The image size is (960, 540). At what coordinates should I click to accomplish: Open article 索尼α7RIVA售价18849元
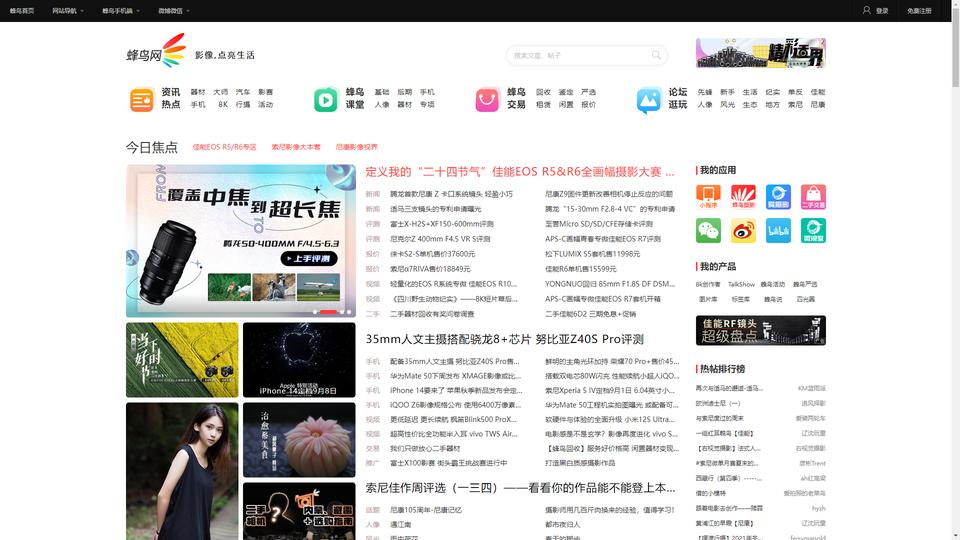point(430,269)
